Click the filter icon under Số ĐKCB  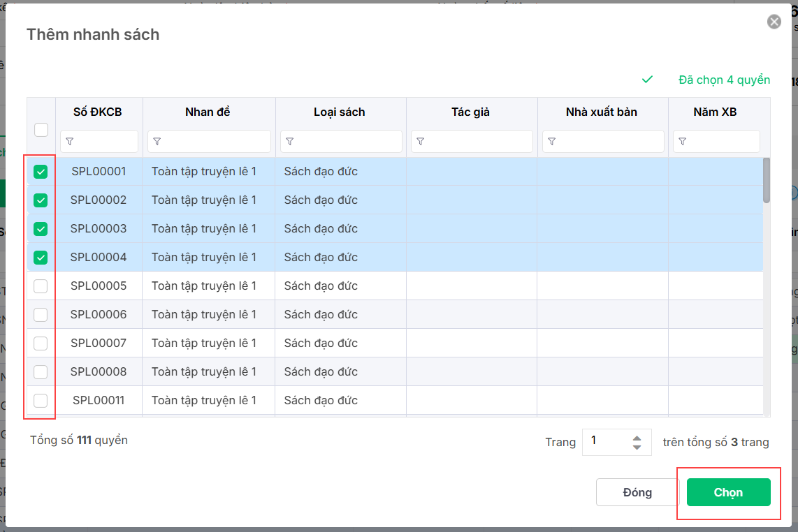coord(69,142)
